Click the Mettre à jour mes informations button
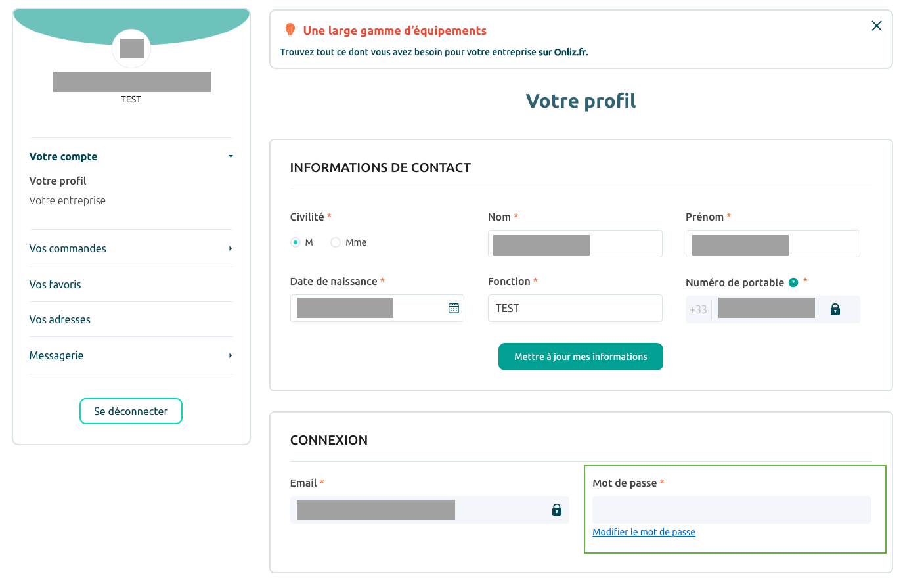Image resolution: width=924 pixels, height=580 pixels. [x=581, y=357]
